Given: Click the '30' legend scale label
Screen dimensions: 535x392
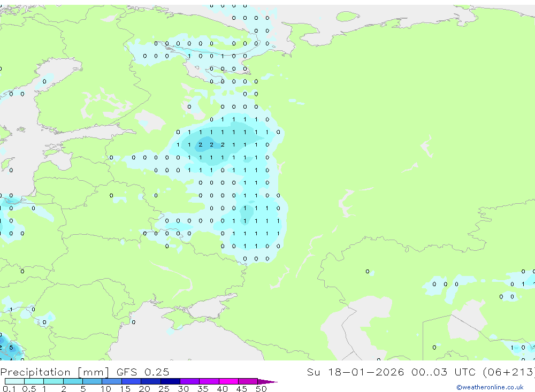Looking at the screenshot, I should tap(183, 389).
